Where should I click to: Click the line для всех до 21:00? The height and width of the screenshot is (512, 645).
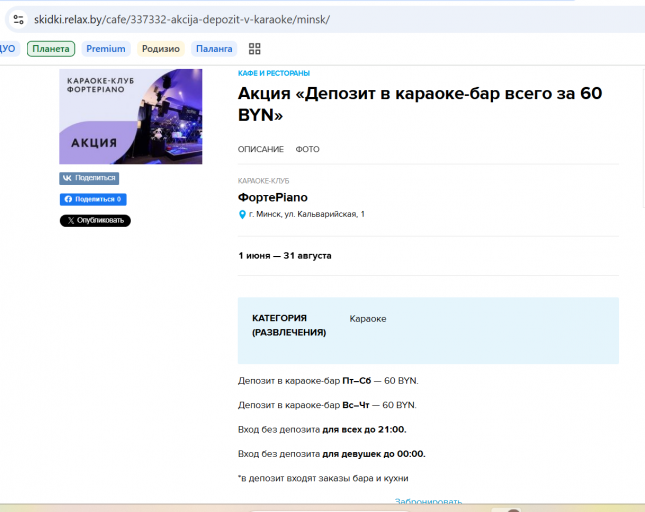point(322,430)
